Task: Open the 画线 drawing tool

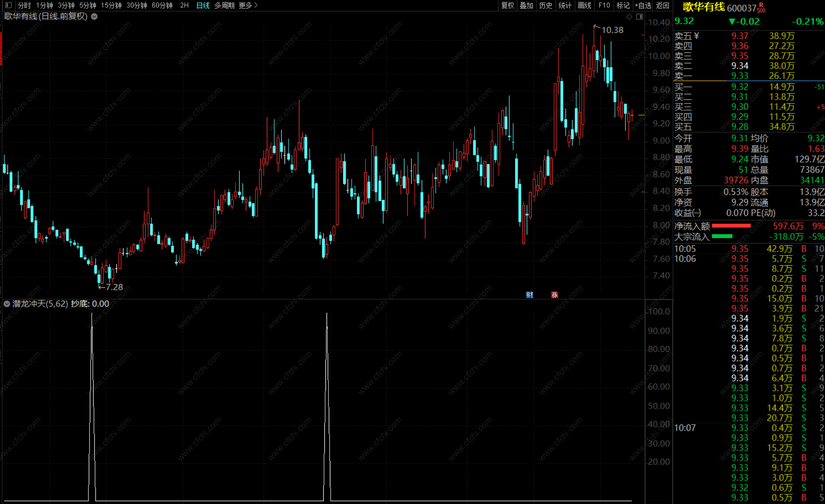Action: tap(584, 5)
